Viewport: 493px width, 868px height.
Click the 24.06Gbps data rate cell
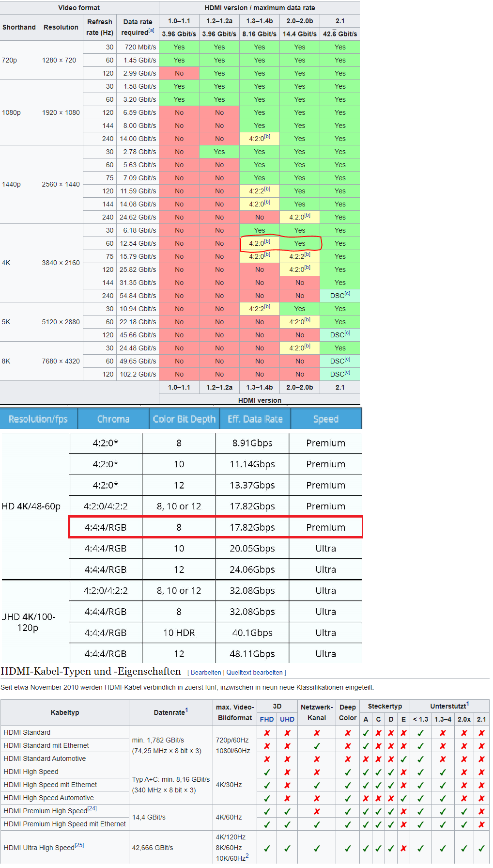point(252,569)
